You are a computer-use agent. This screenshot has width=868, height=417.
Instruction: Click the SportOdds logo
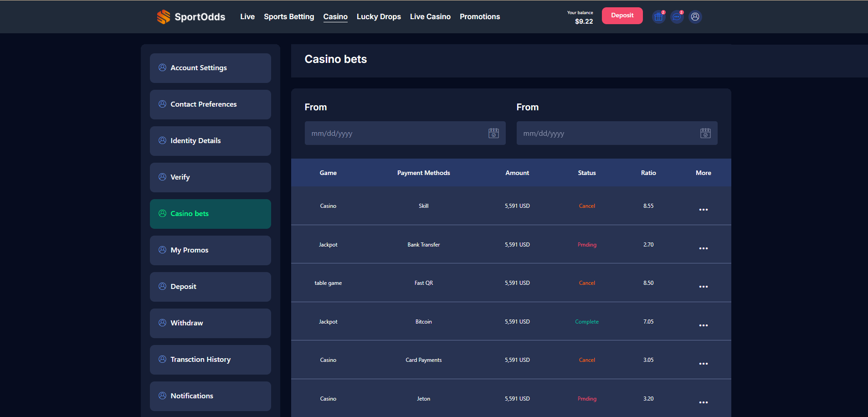coord(191,17)
